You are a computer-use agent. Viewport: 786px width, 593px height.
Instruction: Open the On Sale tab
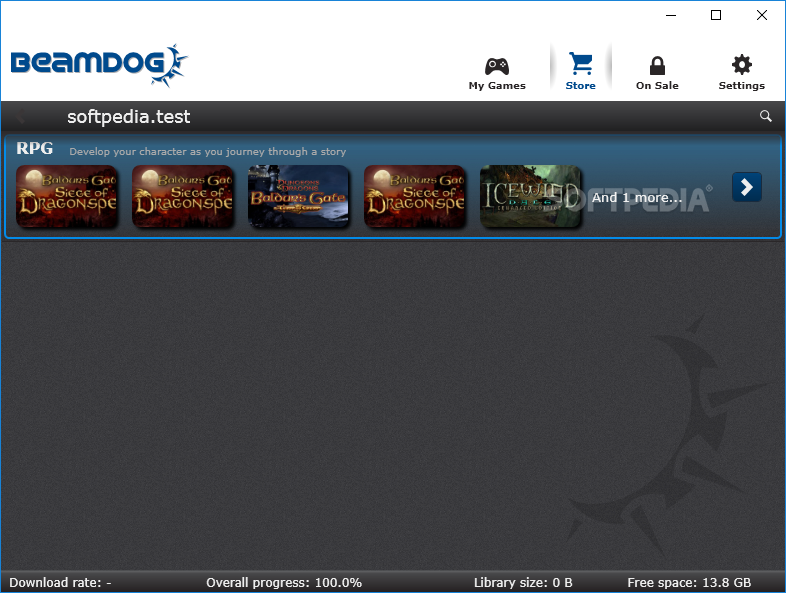[x=657, y=74]
